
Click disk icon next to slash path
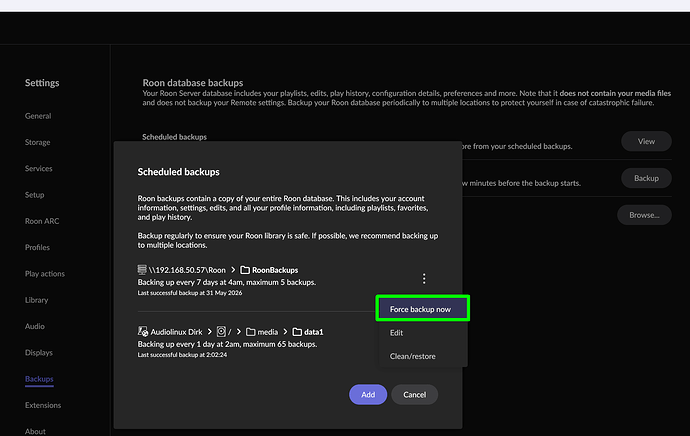[x=221, y=331]
